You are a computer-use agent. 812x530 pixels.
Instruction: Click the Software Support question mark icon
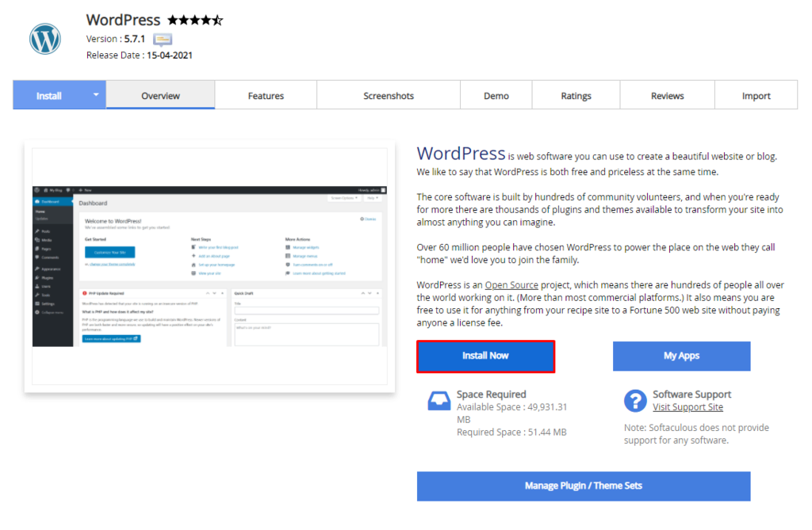[x=634, y=402]
